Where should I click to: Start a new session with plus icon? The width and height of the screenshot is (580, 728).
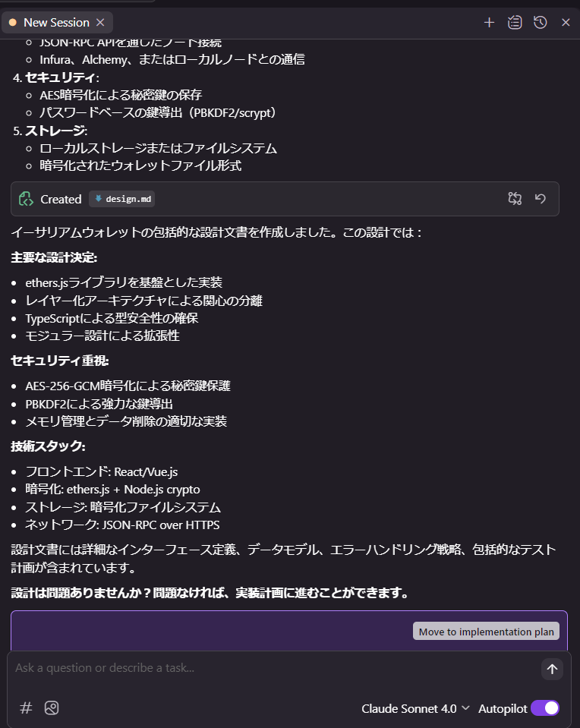[489, 22]
